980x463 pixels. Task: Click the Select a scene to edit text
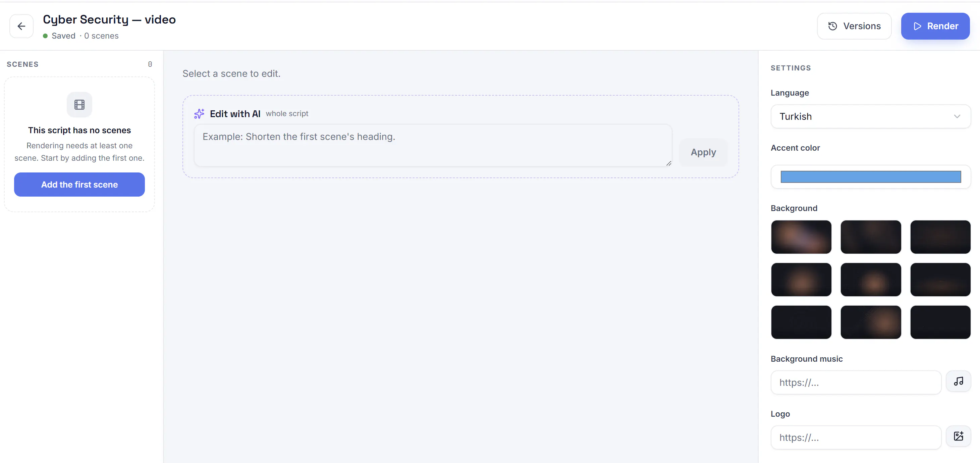point(231,73)
